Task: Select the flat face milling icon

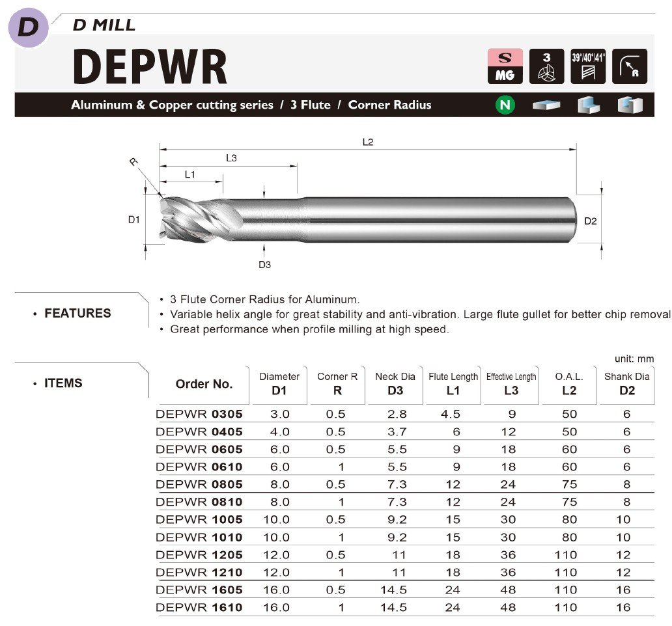Action: coord(546,105)
